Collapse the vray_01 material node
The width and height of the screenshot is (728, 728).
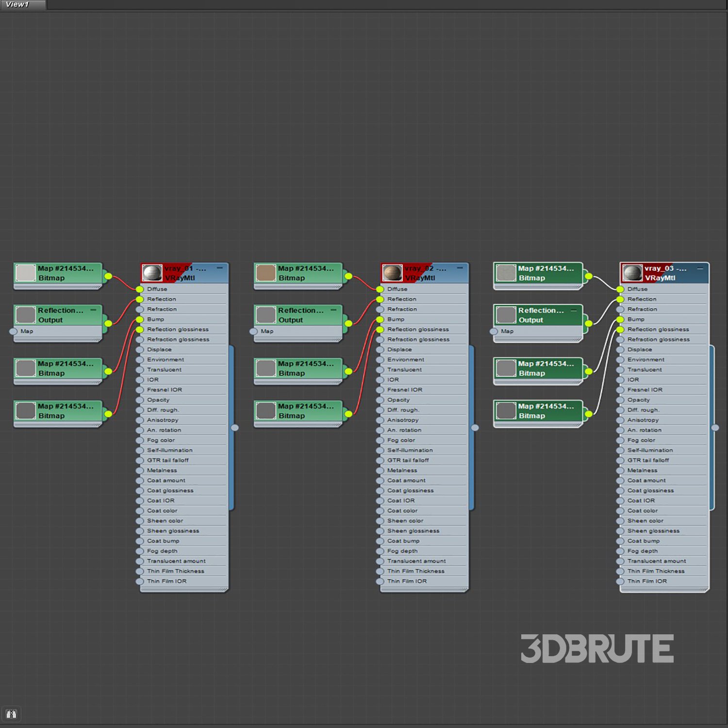pyautogui.click(x=220, y=268)
